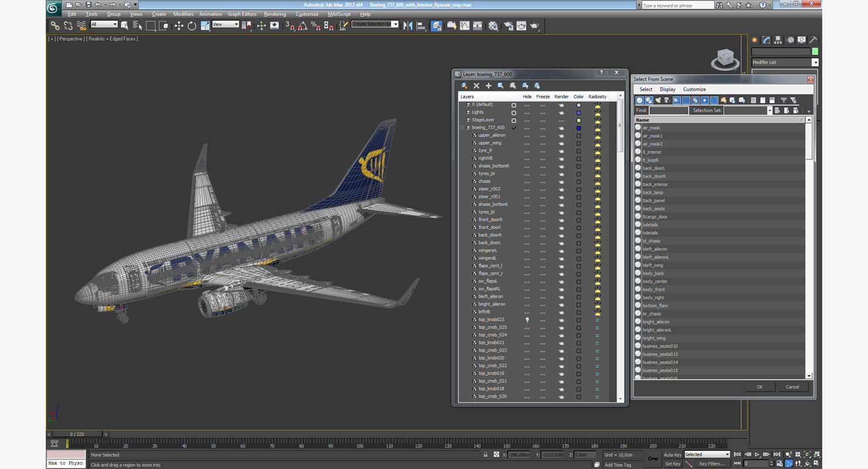Toggle current-layer box for StageLayer
The height and width of the screenshot is (469, 868).
514,120
